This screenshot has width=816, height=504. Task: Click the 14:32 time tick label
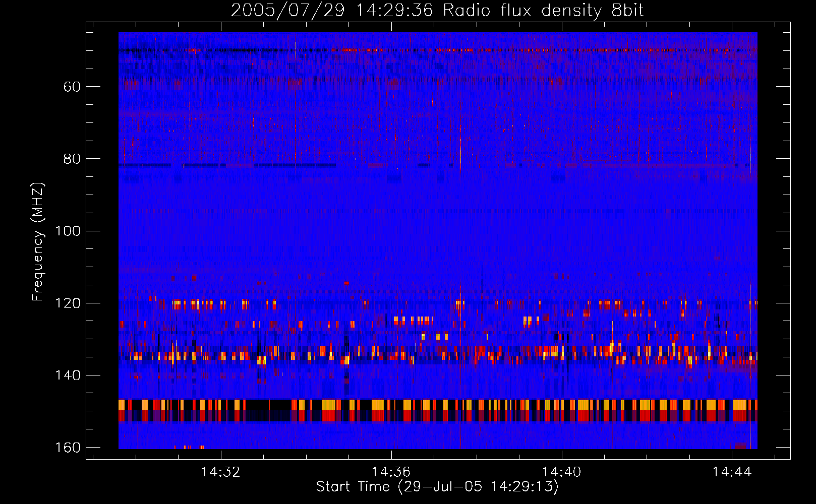(x=221, y=472)
